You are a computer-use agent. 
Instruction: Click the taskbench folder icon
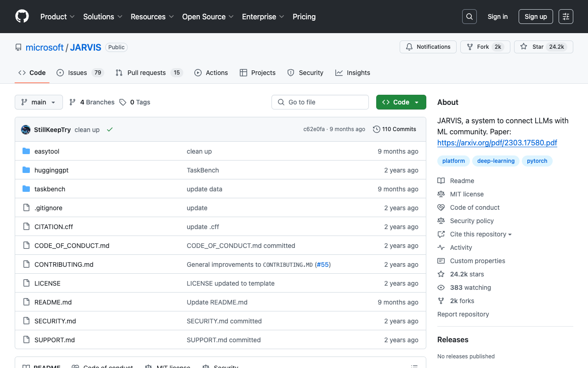coord(26,189)
